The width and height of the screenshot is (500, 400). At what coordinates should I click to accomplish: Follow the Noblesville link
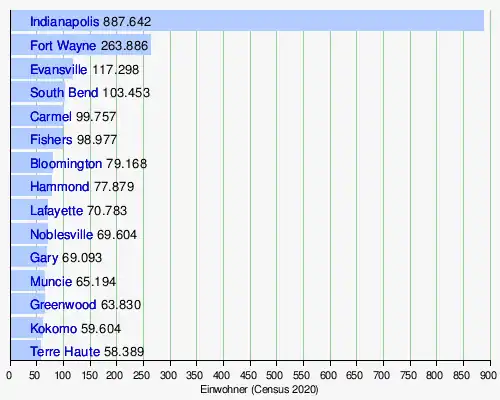click(x=61, y=235)
